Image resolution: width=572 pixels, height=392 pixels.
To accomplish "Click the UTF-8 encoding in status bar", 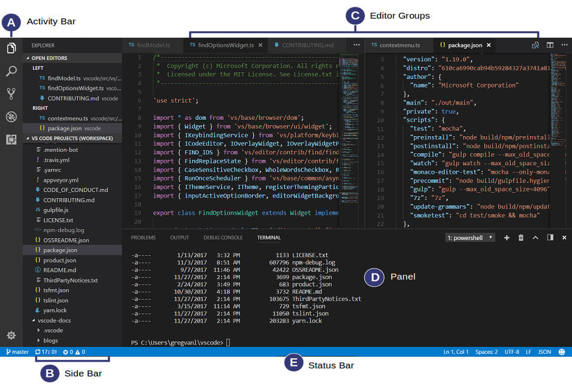I will point(512,351).
